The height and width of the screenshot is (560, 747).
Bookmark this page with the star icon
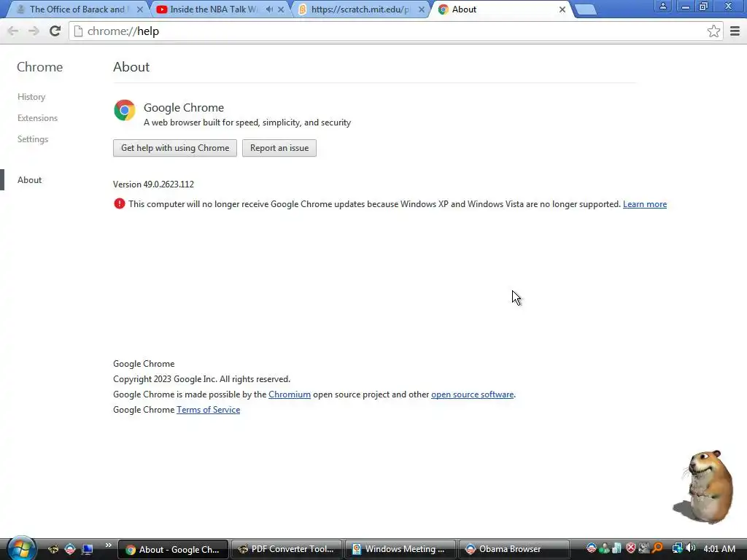[x=713, y=31]
